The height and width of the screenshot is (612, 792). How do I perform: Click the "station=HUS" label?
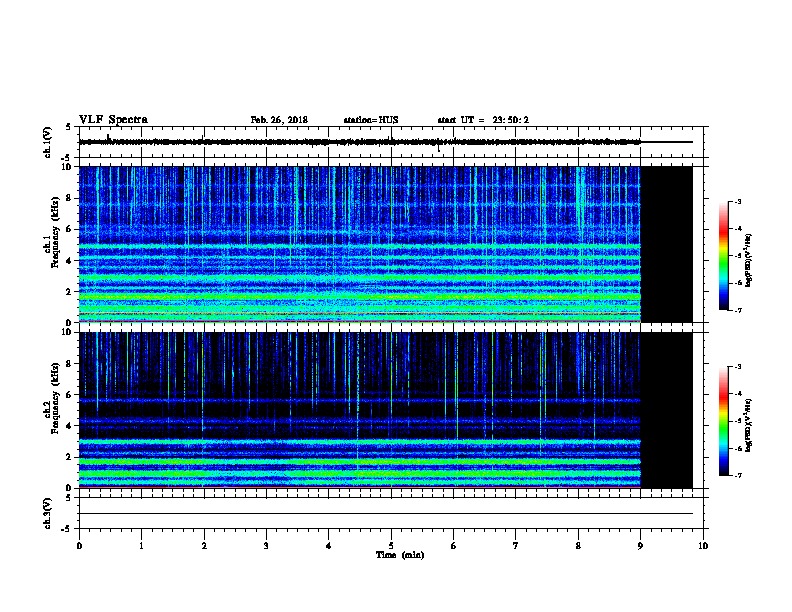tap(371, 120)
